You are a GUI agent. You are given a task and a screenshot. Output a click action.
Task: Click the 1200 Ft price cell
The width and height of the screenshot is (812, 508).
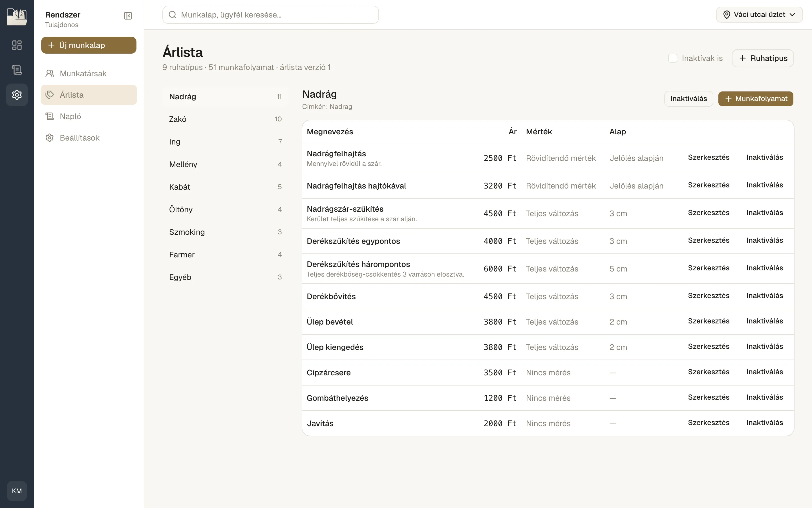point(500,398)
